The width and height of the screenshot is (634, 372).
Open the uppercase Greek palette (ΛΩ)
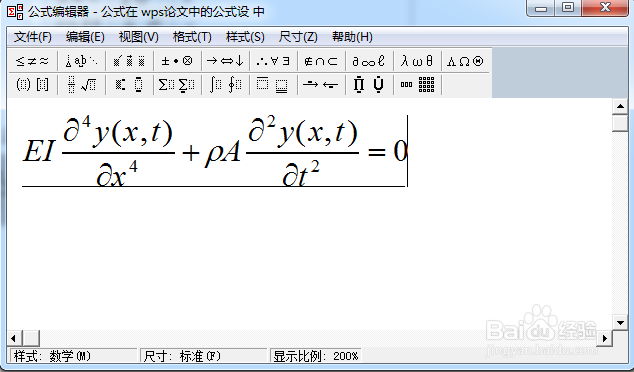465,61
